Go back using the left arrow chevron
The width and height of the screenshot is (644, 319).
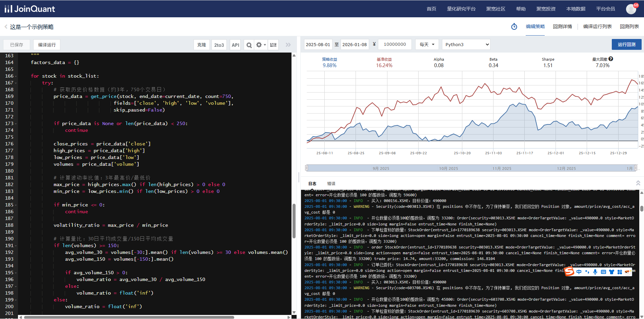point(6,27)
